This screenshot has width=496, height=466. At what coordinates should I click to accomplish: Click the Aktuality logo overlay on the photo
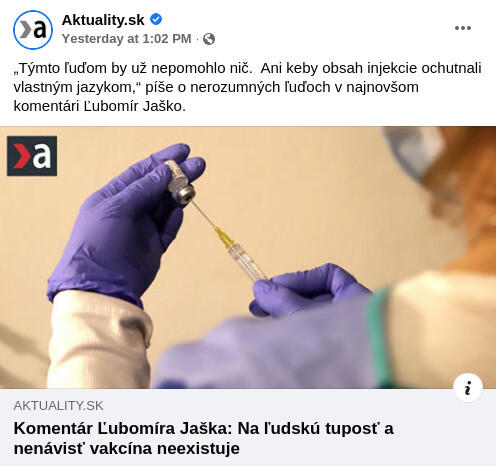pos(32,156)
